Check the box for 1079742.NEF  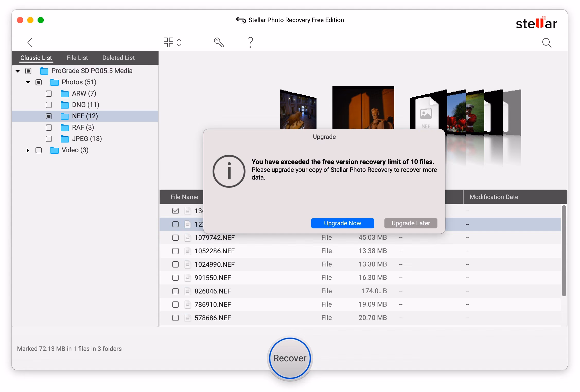pyautogui.click(x=175, y=238)
